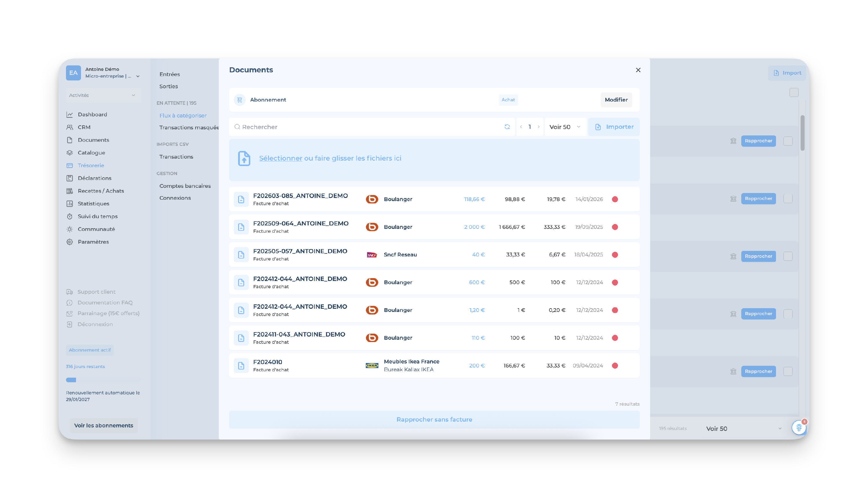Open the support chat bubble icon
868x498 pixels.
(799, 428)
